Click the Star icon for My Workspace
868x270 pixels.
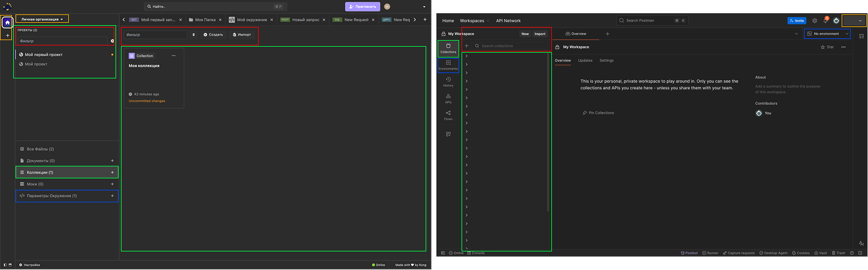pos(827,47)
